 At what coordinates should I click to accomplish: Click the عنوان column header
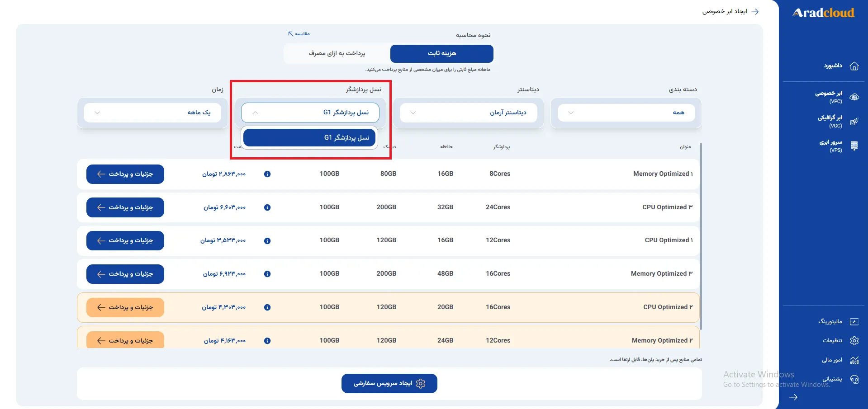[685, 147]
